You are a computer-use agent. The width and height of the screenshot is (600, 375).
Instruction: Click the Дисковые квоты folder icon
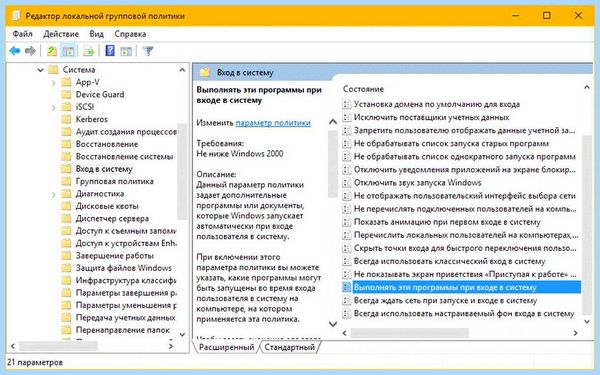(66, 206)
